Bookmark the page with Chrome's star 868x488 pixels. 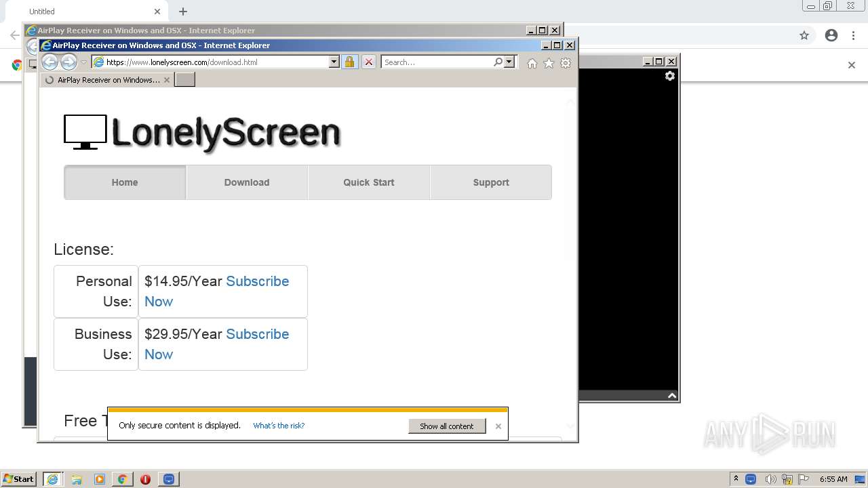[804, 35]
